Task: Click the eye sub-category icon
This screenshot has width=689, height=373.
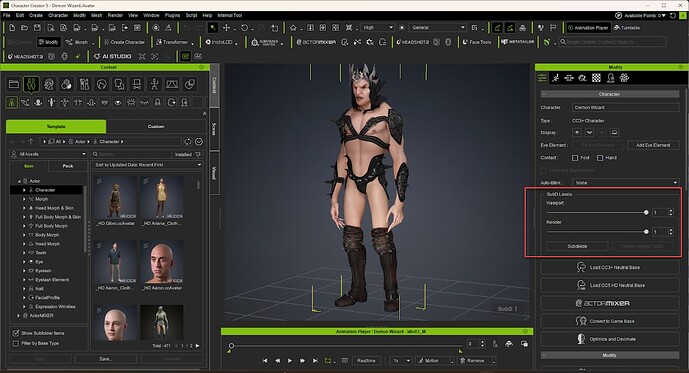Action: coord(118,103)
